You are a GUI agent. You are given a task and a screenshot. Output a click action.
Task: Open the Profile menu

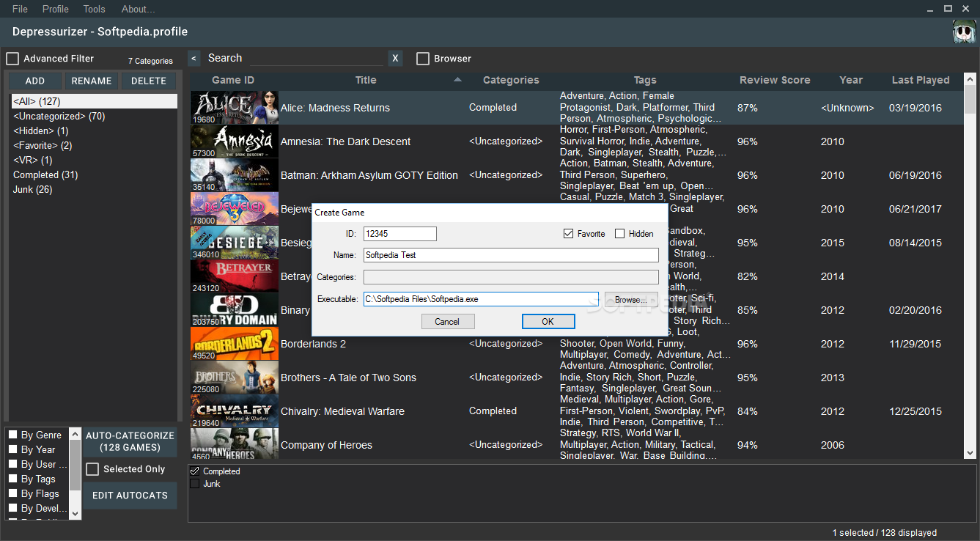56,9
